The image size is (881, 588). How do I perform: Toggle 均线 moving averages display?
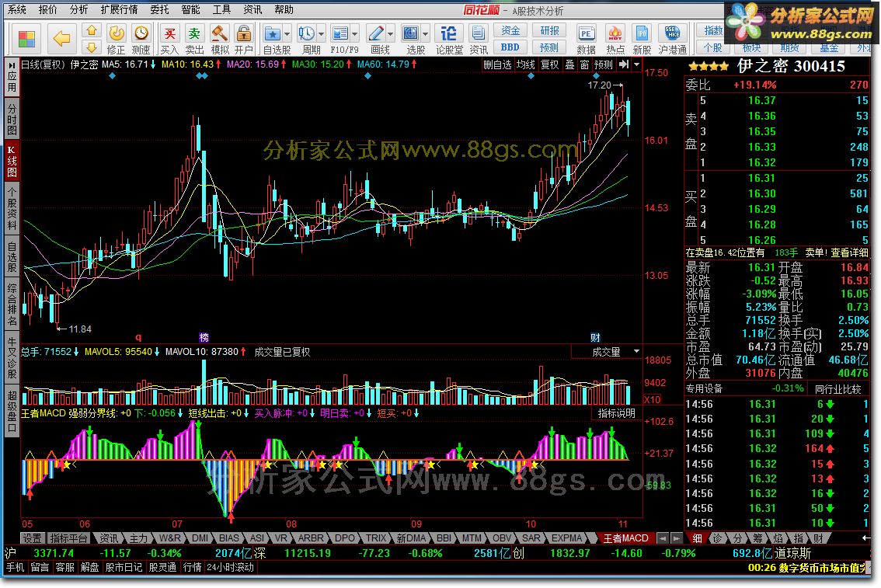[x=526, y=64]
